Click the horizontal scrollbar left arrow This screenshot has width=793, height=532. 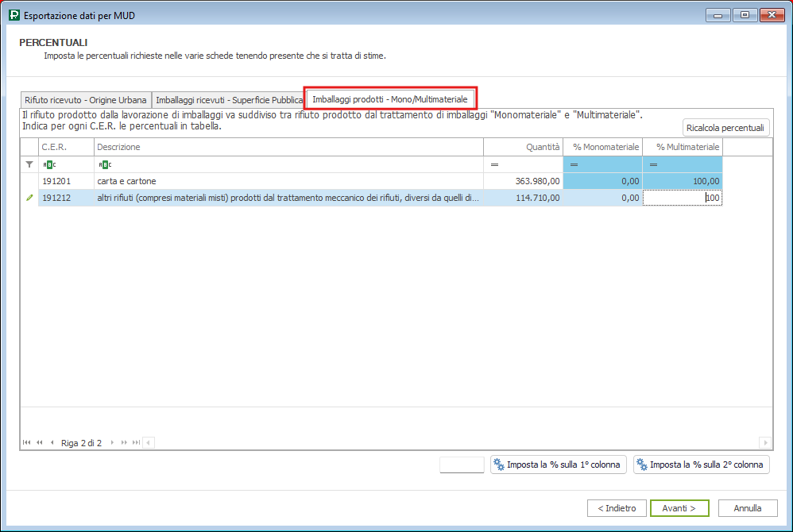click(x=149, y=442)
